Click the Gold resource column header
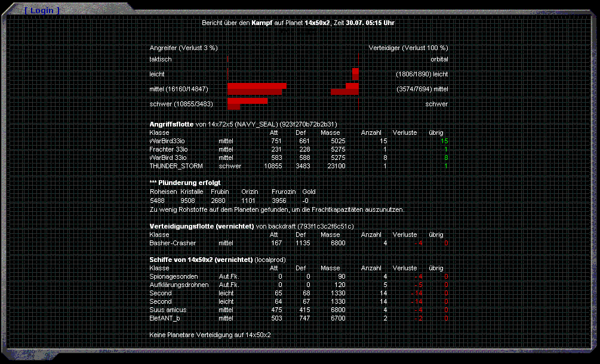Viewport: 600px width, 364px height. 309,192
